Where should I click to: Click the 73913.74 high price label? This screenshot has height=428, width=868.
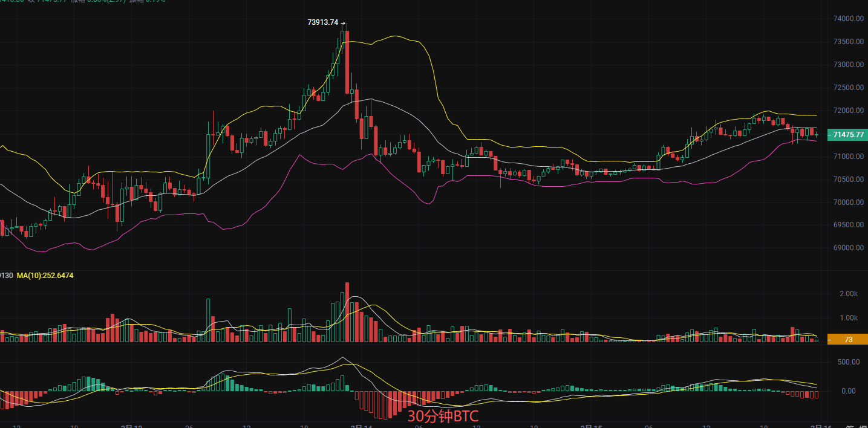click(322, 22)
